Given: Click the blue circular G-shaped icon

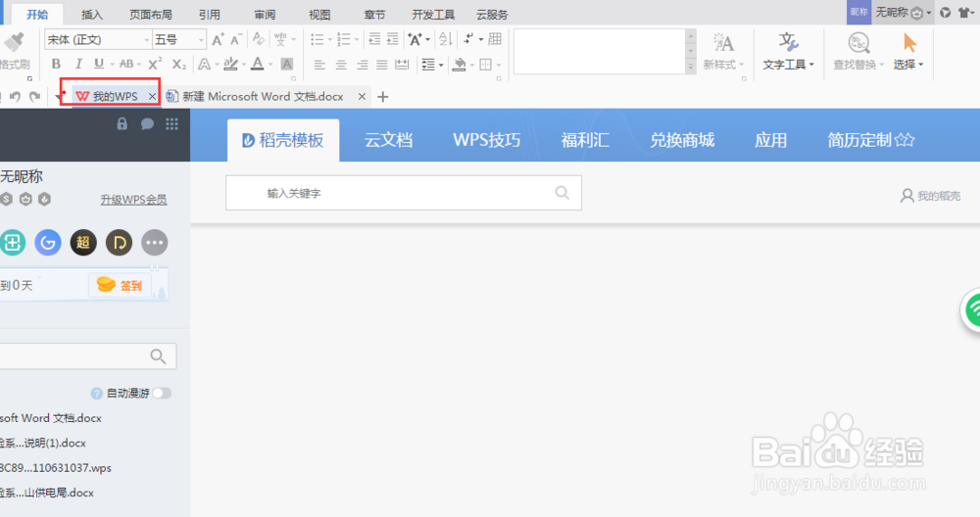Looking at the screenshot, I should click(48, 242).
